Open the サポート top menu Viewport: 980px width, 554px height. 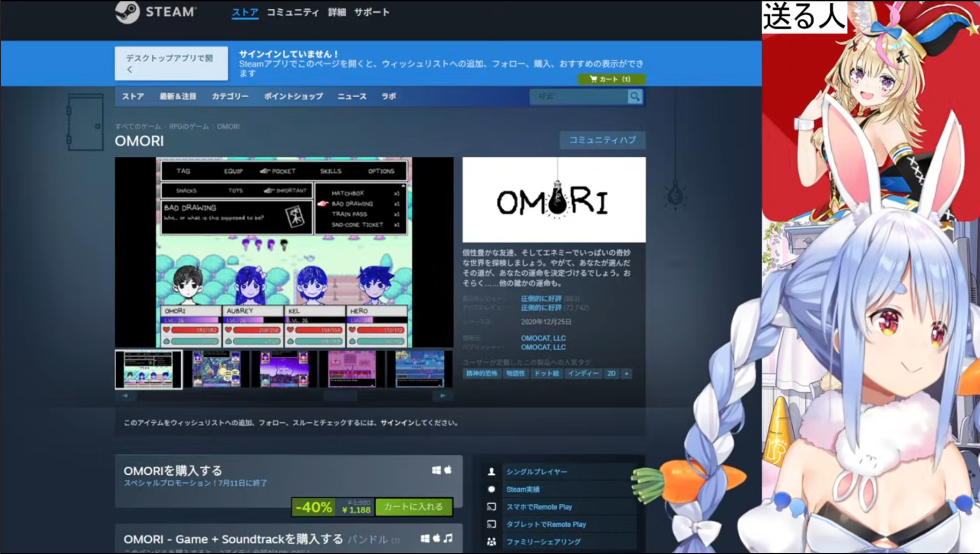coord(372,12)
